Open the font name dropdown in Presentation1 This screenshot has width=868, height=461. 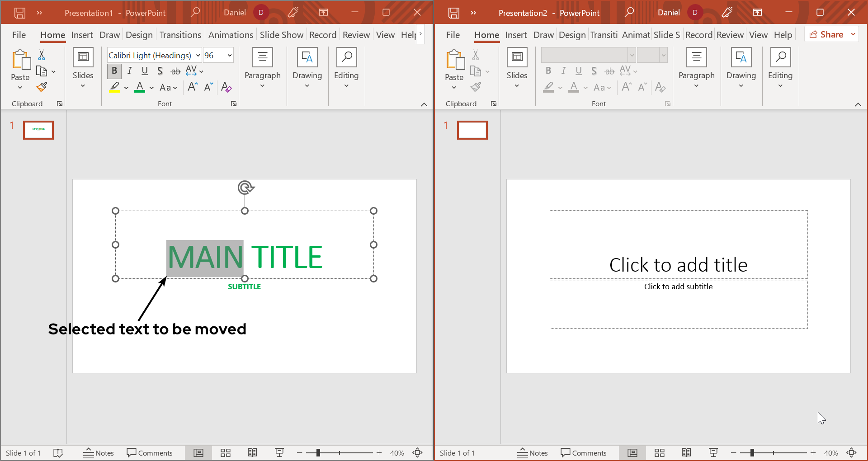pyautogui.click(x=198, y=56)
